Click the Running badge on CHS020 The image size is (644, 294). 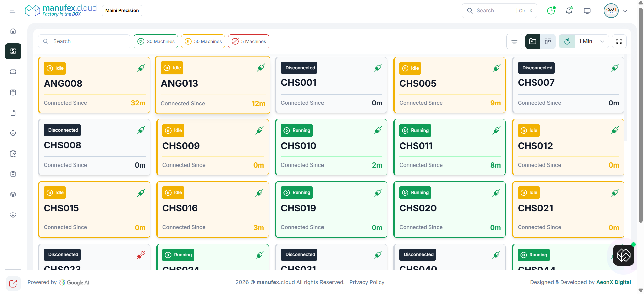pos(415,193)
